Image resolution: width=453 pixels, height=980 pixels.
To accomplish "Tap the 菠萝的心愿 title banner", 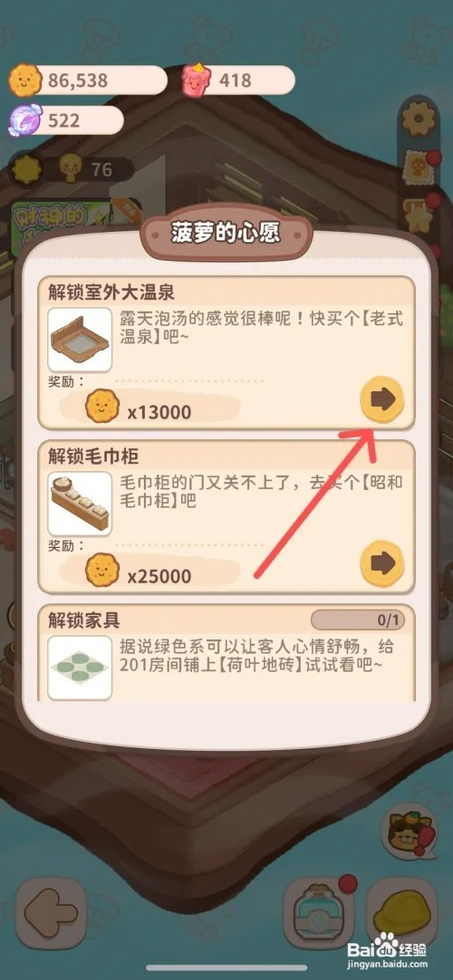I will pyautogui.click(x=226, y=233).
